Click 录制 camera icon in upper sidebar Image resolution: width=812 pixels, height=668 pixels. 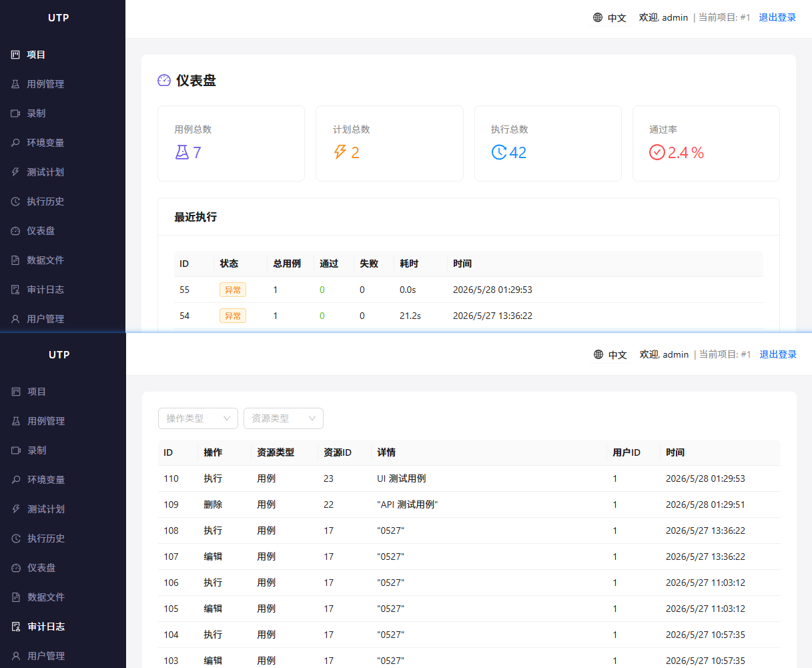tap(15, 113)
